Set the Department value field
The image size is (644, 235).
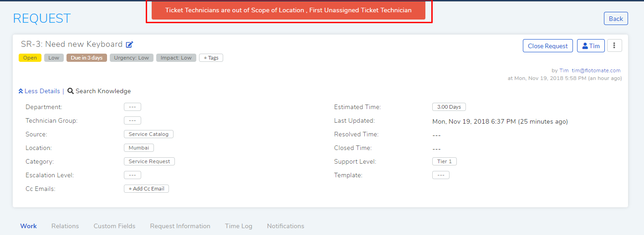pos(133,107)
